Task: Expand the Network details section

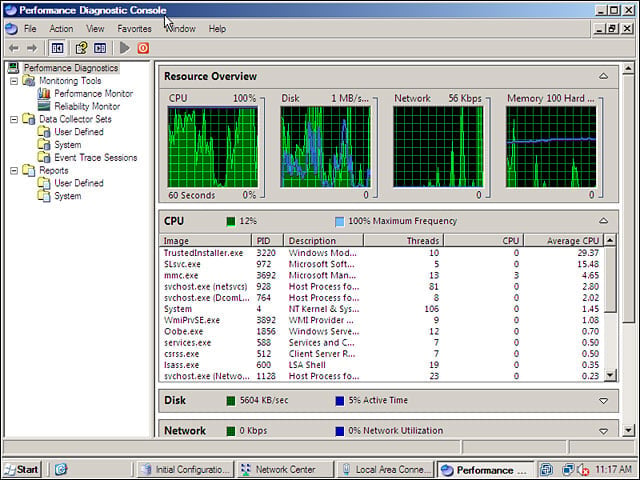Action: [603, 431]
